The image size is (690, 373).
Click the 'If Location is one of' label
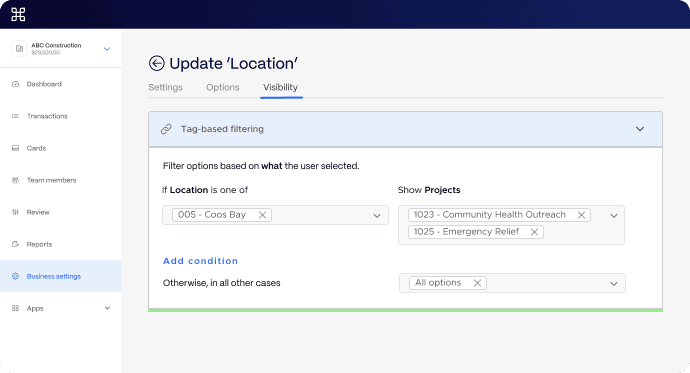click(205, 190)
